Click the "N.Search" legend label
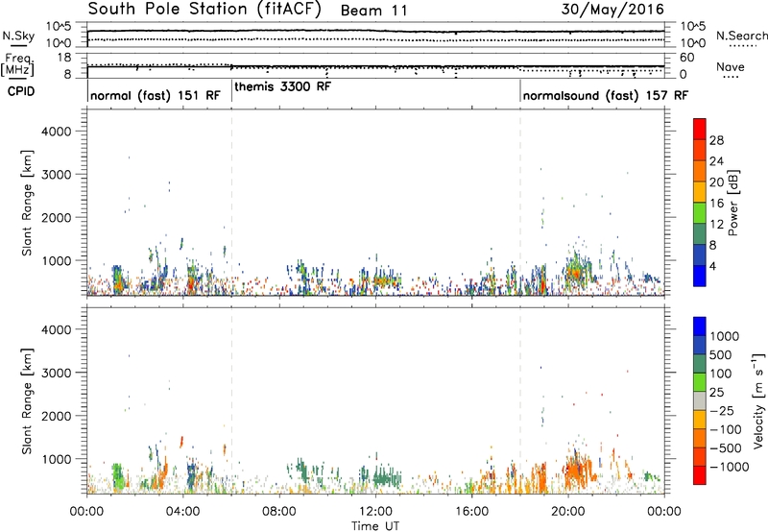 point(741,36)
